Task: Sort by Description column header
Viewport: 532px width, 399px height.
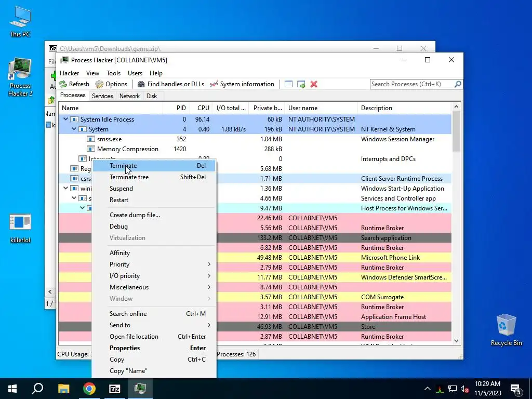Action: pos(404,108)
